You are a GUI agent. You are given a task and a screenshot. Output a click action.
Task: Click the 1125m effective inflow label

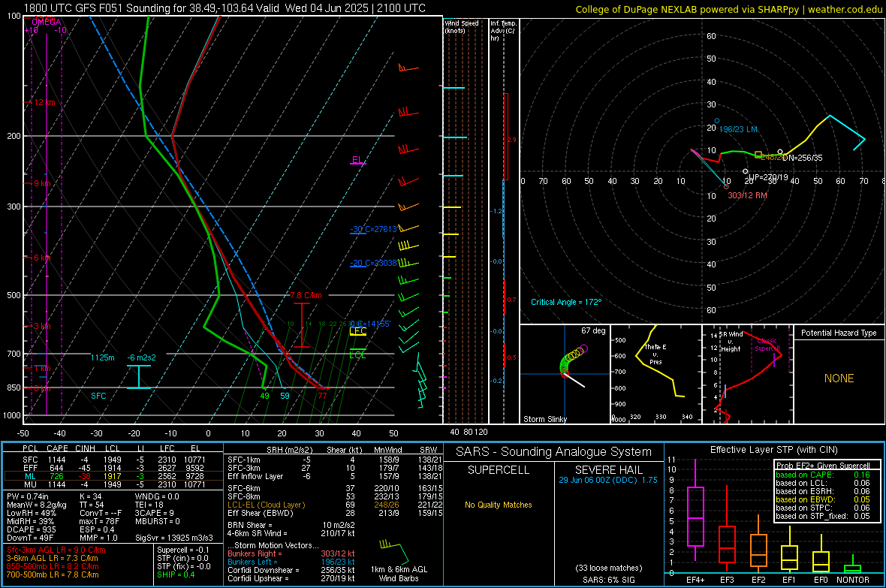click(x=102, y=357)
